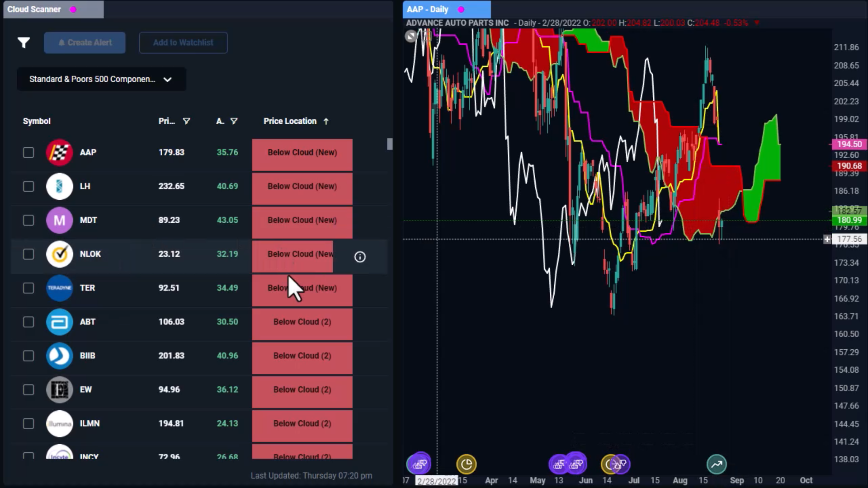Check the LH row checkbox
This screenshot has width=868, height=488.
[28, 187]
